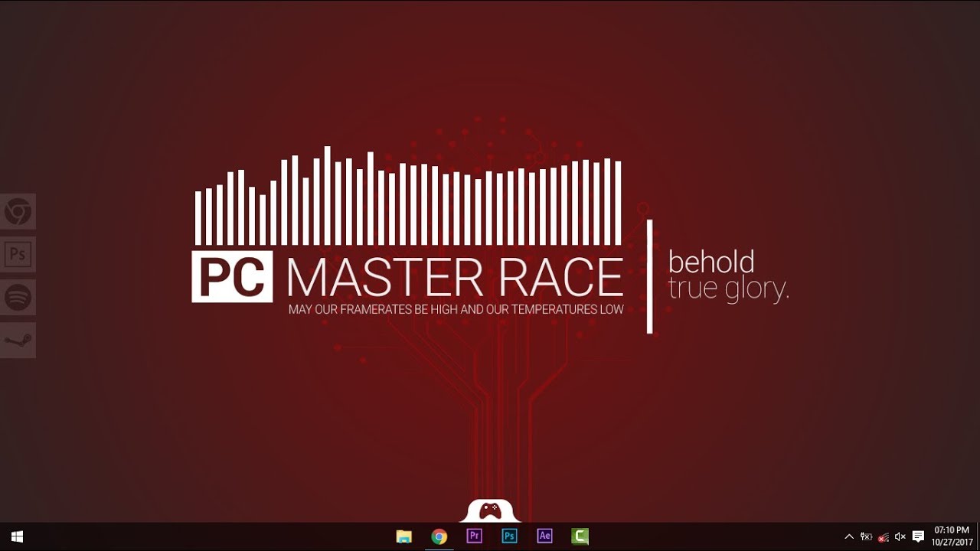Open the Chrome shortcut in the sidebar
Screen dimensions: 980x551
[17, 212]
